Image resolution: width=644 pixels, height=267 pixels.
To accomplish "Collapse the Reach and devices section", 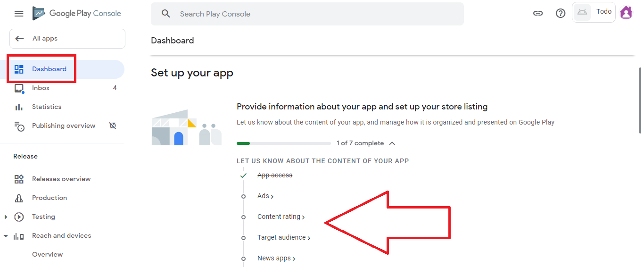I will pos(6,236).
